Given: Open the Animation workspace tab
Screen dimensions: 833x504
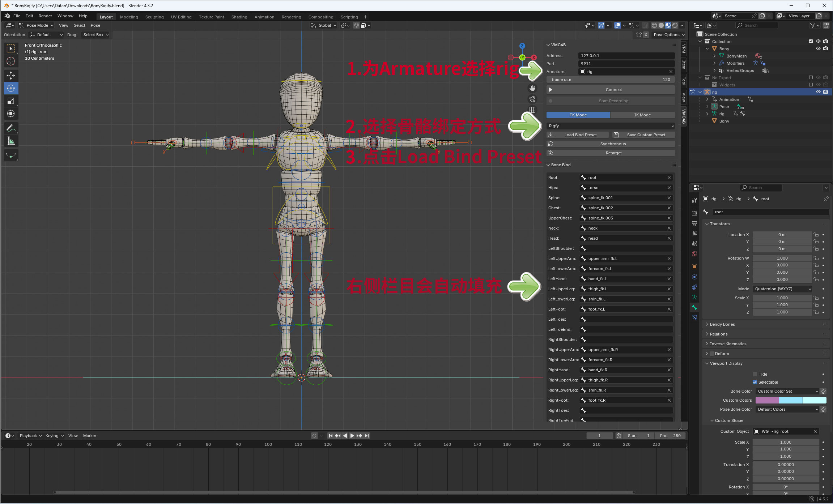Looking at the screenshot, I should pos(264,17).
